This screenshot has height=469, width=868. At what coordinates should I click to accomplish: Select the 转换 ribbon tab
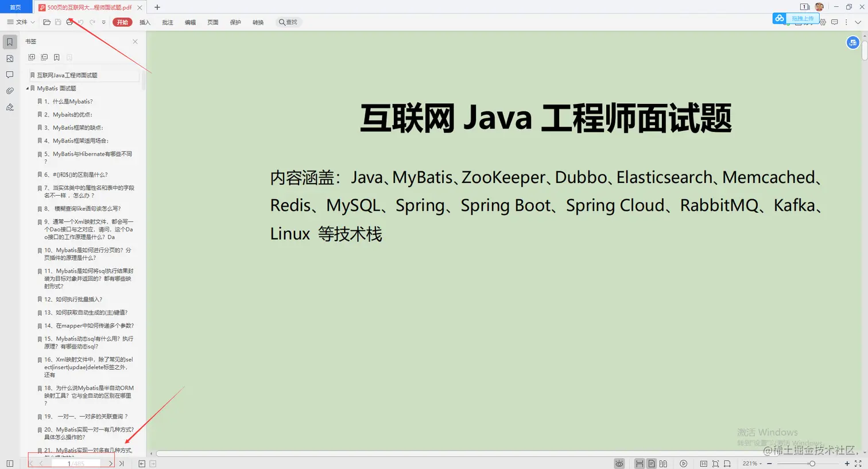(258, 22)
